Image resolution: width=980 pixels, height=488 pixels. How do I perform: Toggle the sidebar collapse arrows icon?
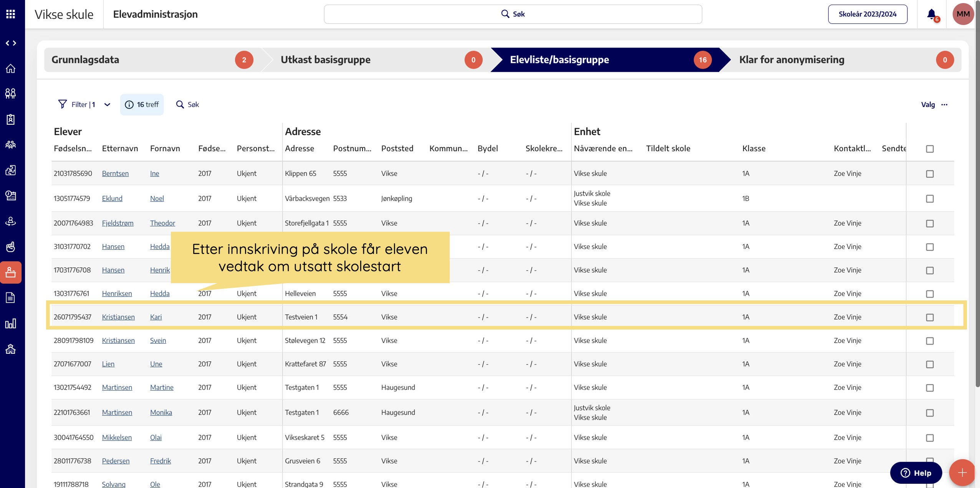(x=11, y=43)
